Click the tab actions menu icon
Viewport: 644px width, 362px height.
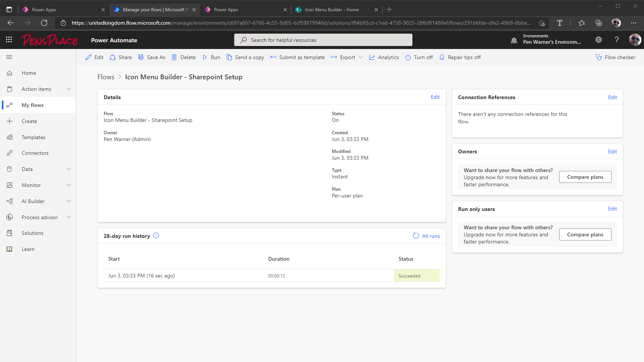tap(9, 9)
